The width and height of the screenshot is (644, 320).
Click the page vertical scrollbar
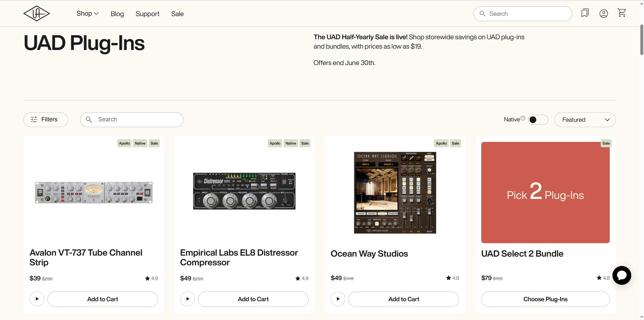tap(641, 40)
